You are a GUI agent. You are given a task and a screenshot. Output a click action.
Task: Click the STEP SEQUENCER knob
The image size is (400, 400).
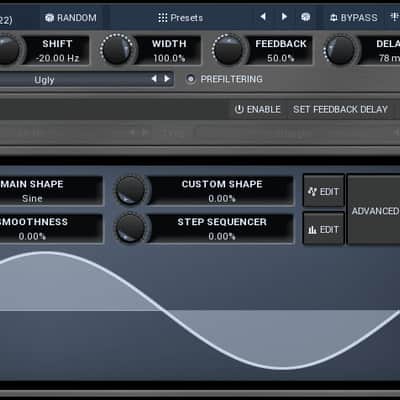pyautogui.click(x=130, y=228)
